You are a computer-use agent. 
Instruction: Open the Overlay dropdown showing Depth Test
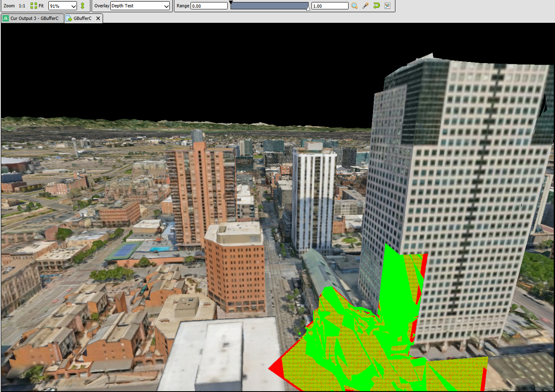(140, 6)
